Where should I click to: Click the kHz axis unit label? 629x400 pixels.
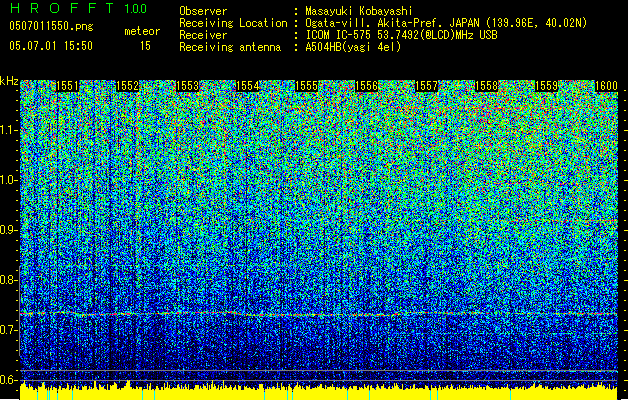click(10, 81)
